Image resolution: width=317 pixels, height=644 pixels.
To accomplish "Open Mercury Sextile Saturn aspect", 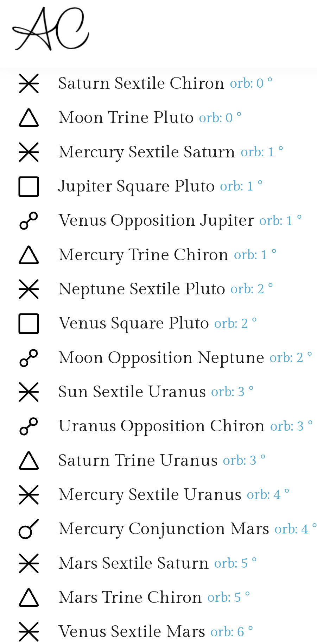I will click(158, 152).
